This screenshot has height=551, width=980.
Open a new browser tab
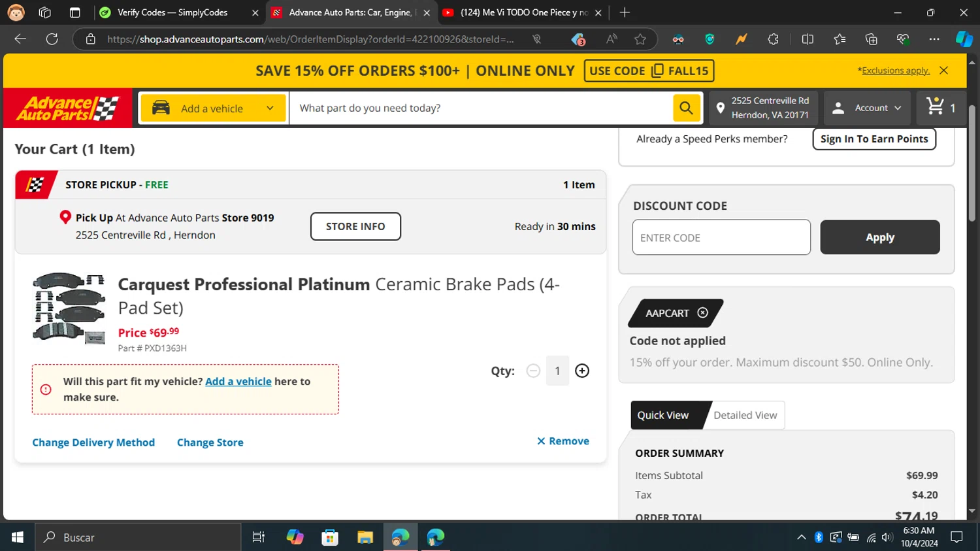(625, 12)
